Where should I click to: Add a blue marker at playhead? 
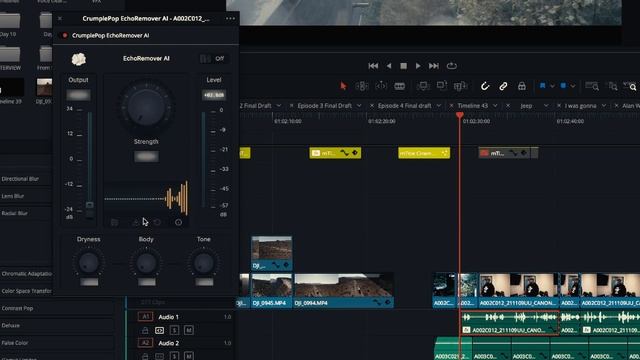(x=563, y=86)
